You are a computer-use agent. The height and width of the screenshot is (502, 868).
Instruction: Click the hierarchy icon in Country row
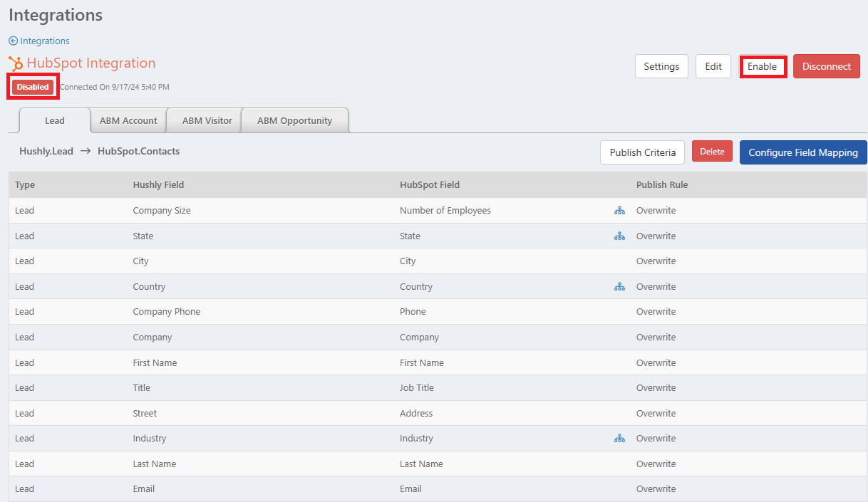tap(619, 286)
